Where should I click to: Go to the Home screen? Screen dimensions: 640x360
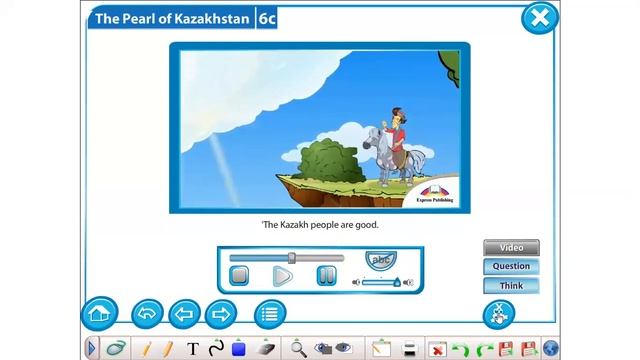[x=100, y=313]
